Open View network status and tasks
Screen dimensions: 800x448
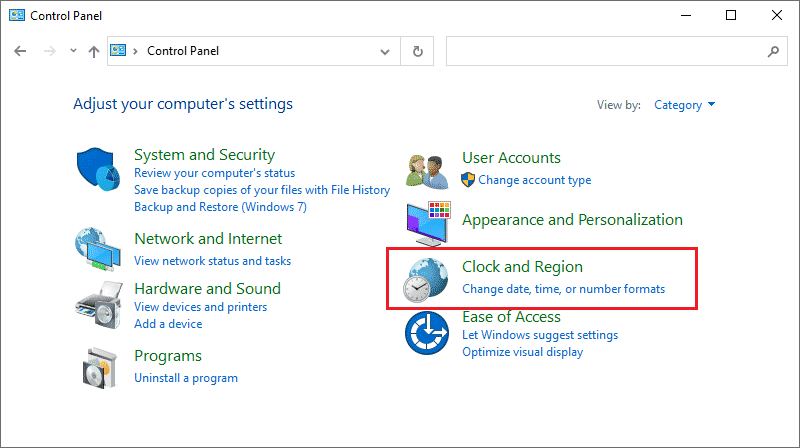tap(212, 261)
